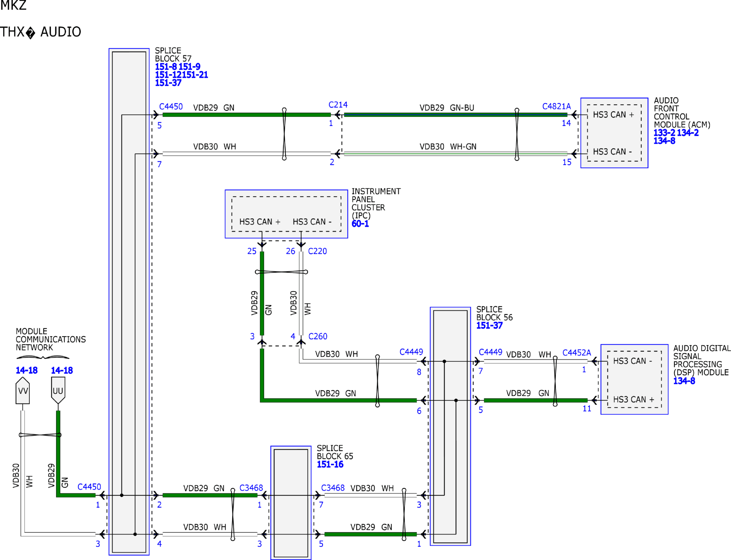Click the Module Communications Network label
Screen dimensions: 731x560
point(51,339)
